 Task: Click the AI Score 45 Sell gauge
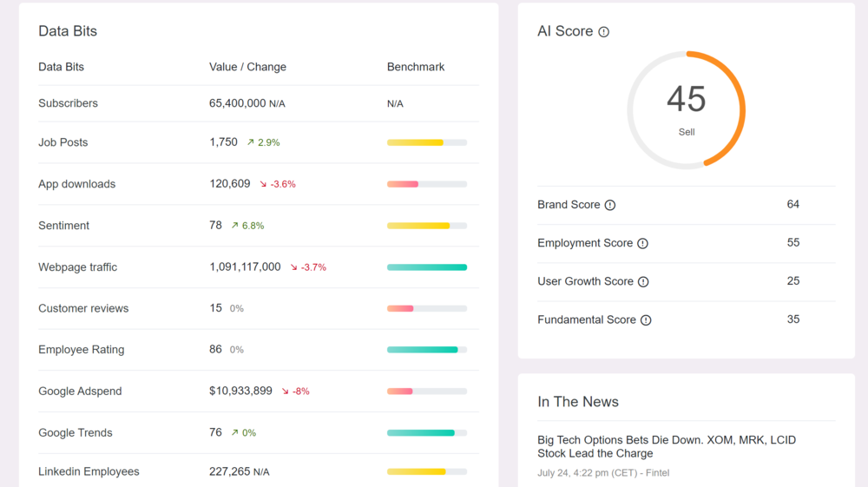(687, 110)
